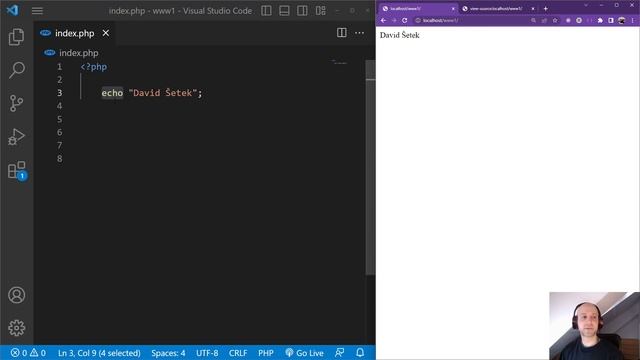Close the view-source browser tab
640x360 pixels.
(533, 9)
